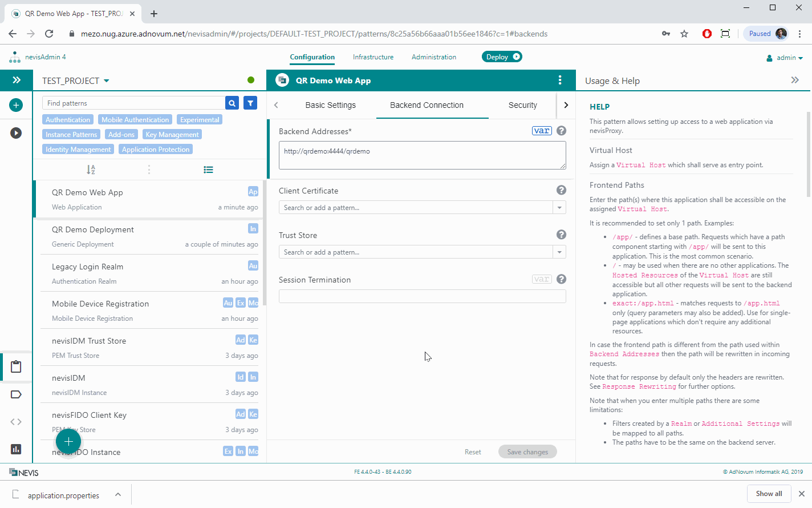The width and height of the screenshot is (812, 508).
Task: Bookmark page with star icon
Action: tap(684, 34)
